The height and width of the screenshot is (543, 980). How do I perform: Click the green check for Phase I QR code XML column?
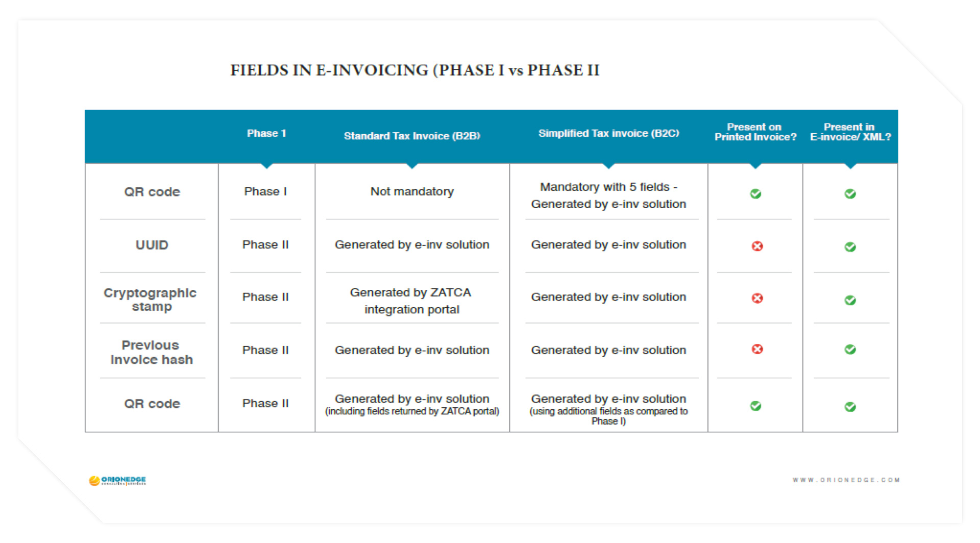point(850,194)
